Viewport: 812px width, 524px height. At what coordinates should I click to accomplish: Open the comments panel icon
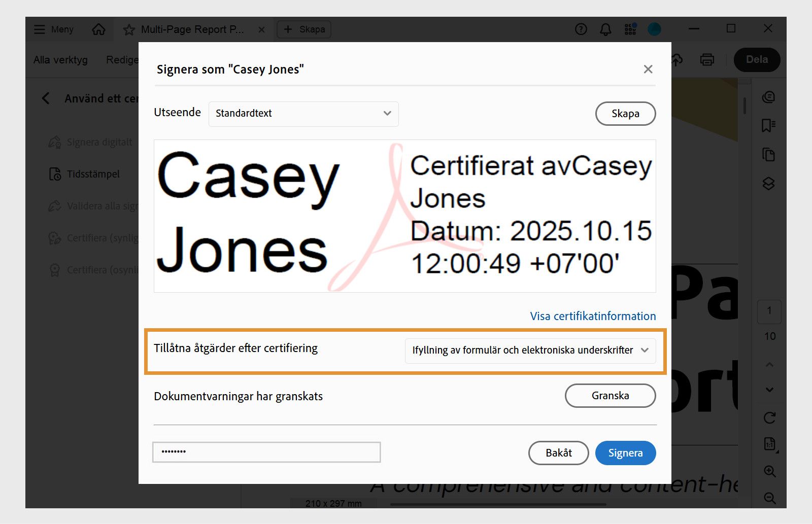tap(768, 97)
